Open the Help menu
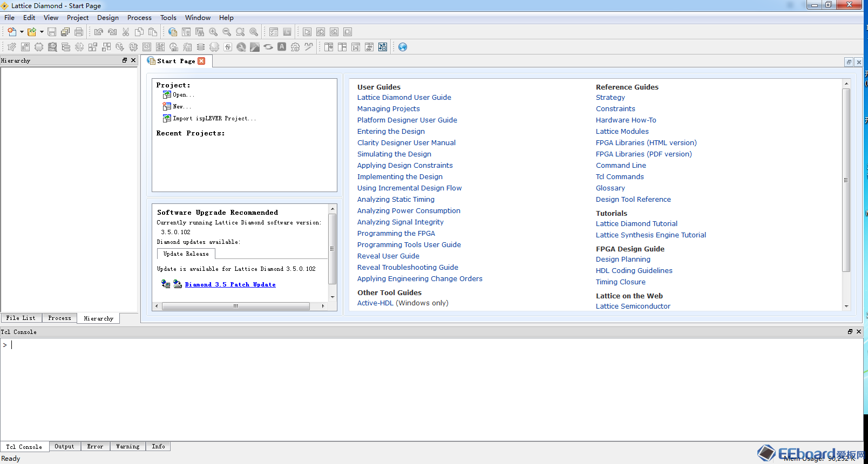Screen dimensions: 868x464 tap(226, 18)
